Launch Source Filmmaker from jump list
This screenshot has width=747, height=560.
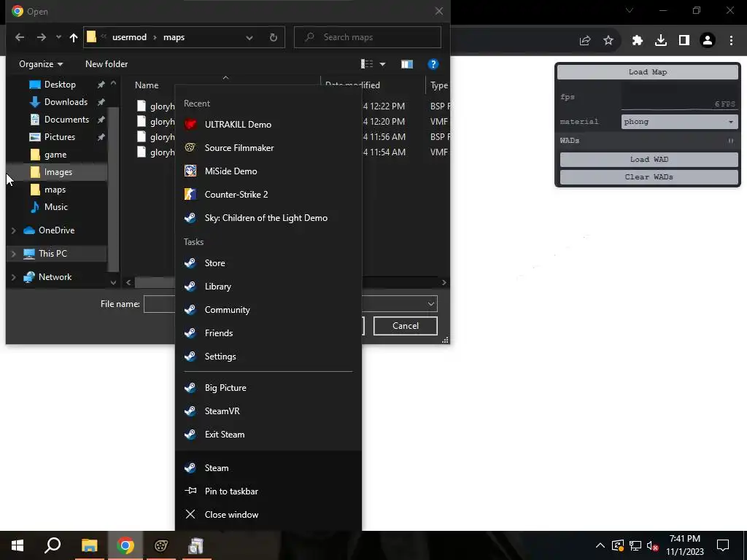pos(268,147)
